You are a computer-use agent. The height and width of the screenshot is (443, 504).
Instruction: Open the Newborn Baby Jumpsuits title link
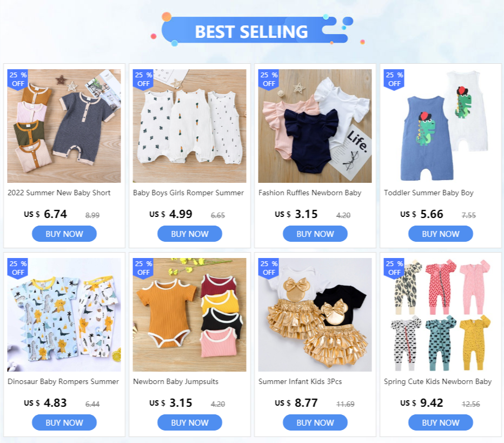[x=176, y=381]
